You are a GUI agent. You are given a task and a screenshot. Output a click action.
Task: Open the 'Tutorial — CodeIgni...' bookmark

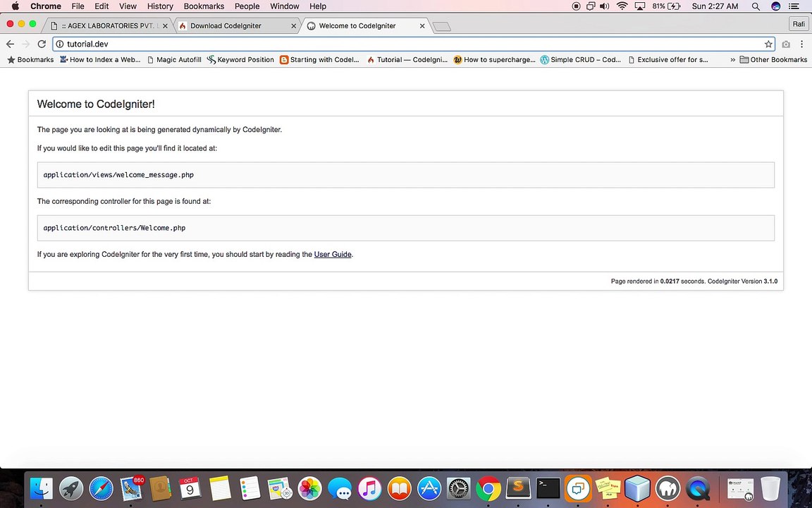pos(407,59)
